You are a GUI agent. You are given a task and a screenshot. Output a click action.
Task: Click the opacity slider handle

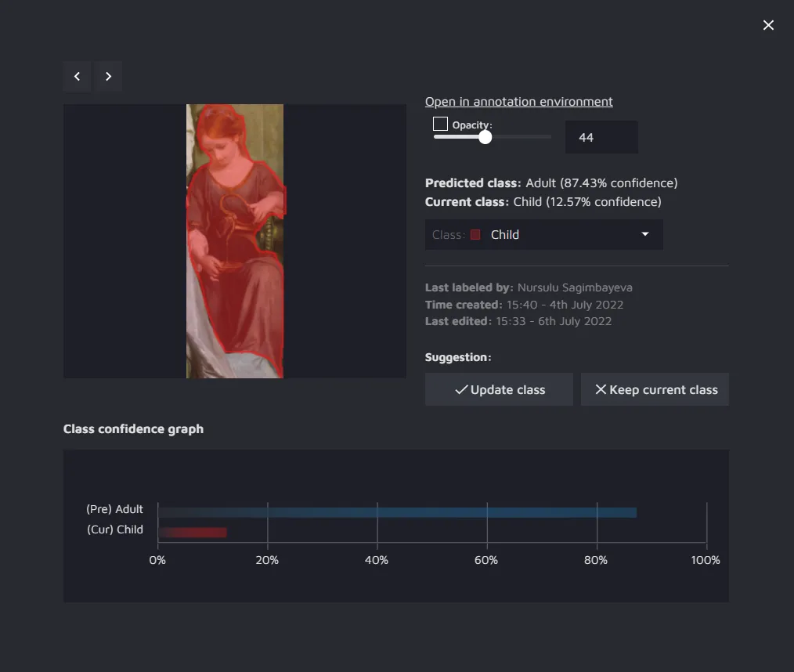pos(485,137)
